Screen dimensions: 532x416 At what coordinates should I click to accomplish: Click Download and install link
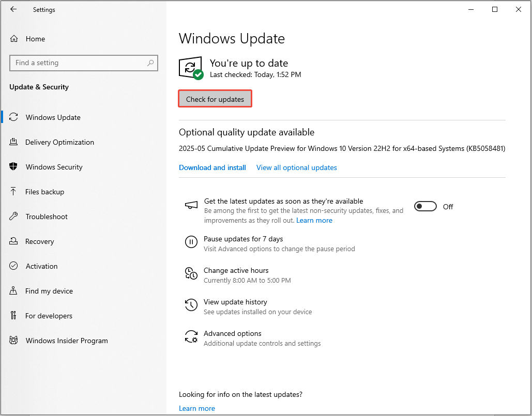coord(212,167)
